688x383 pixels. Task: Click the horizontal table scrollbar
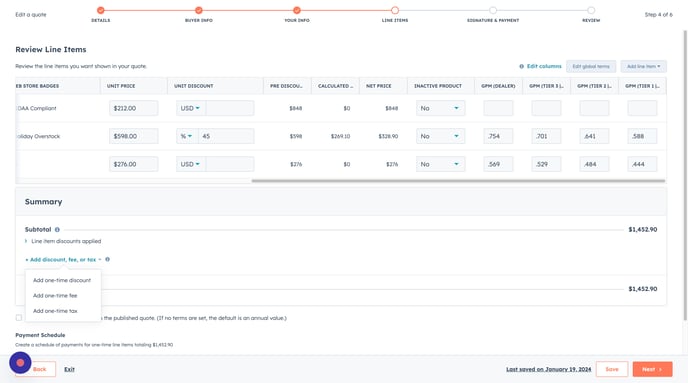pyautogui.click(x=458, y=181)
